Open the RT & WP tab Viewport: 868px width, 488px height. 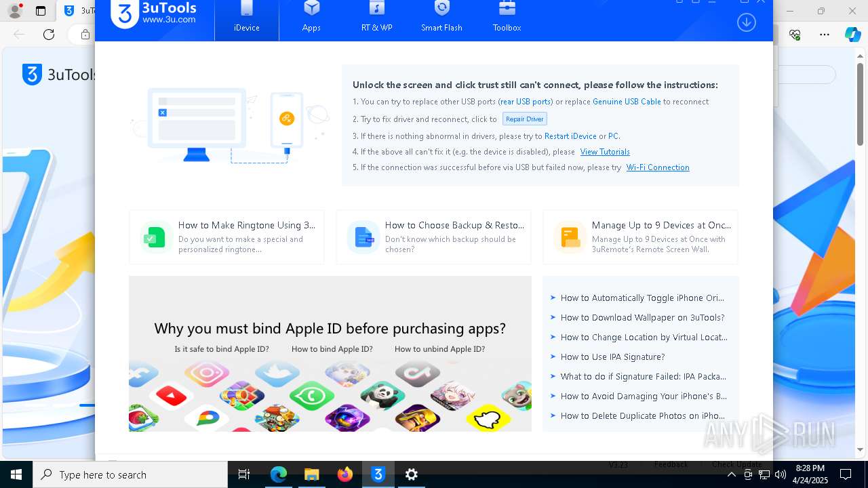pyautogui.click(x=376, y=19)
